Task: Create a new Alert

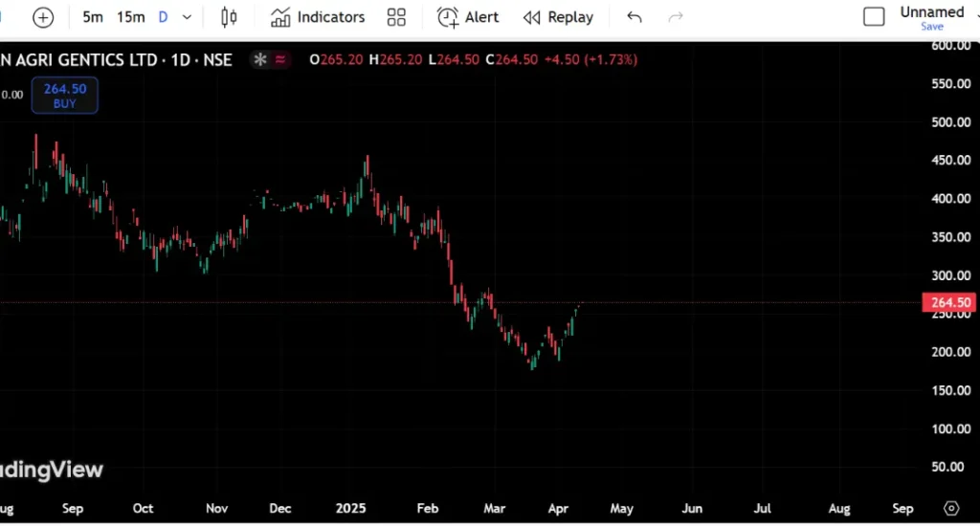Action: (x=467, y=17)
